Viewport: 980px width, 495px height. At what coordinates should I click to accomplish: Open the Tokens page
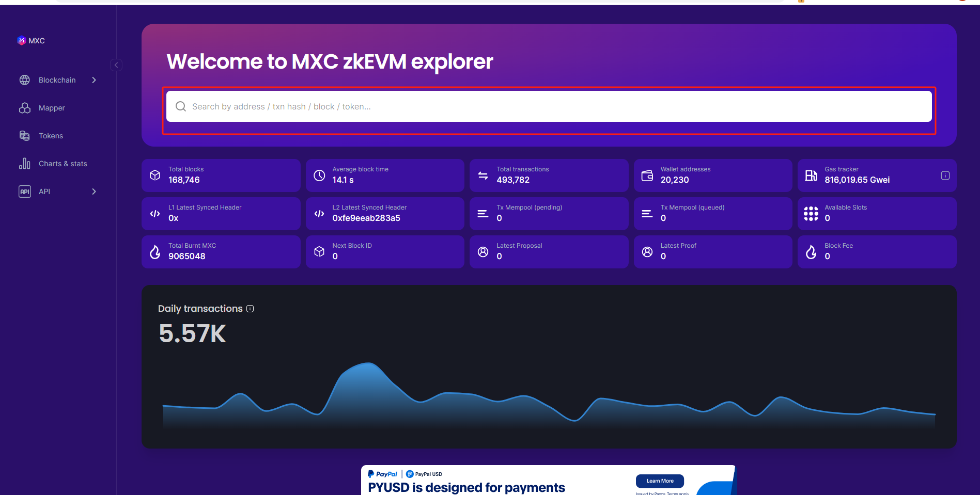(x=51, y=136)
